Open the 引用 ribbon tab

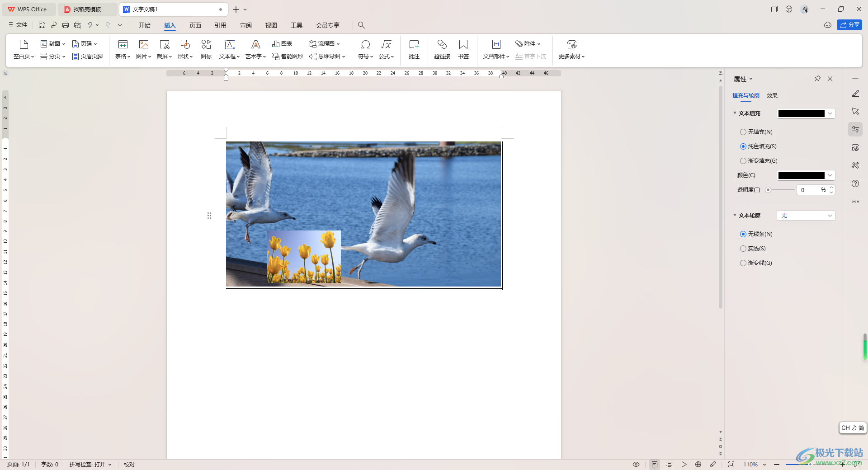[x=221, y=25]
